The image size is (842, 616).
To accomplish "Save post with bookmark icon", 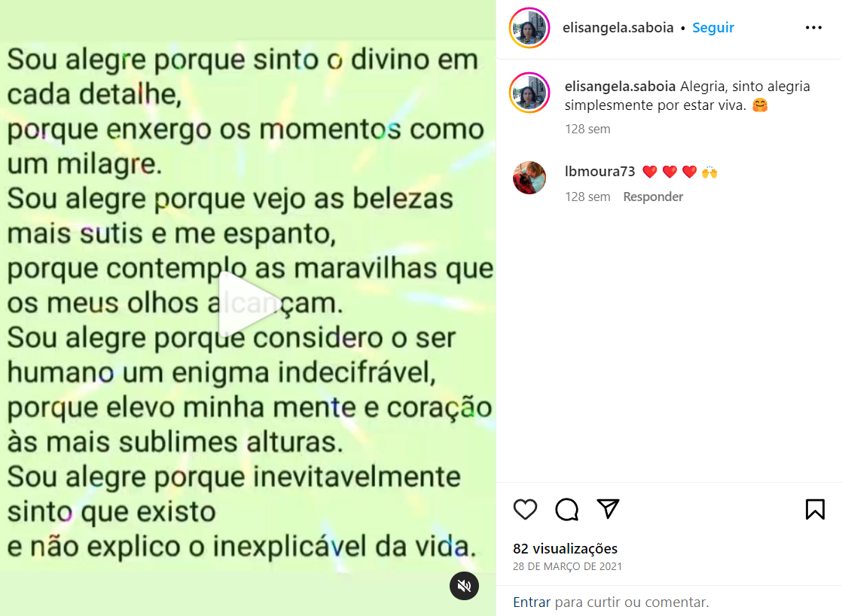I will point(815,509).
